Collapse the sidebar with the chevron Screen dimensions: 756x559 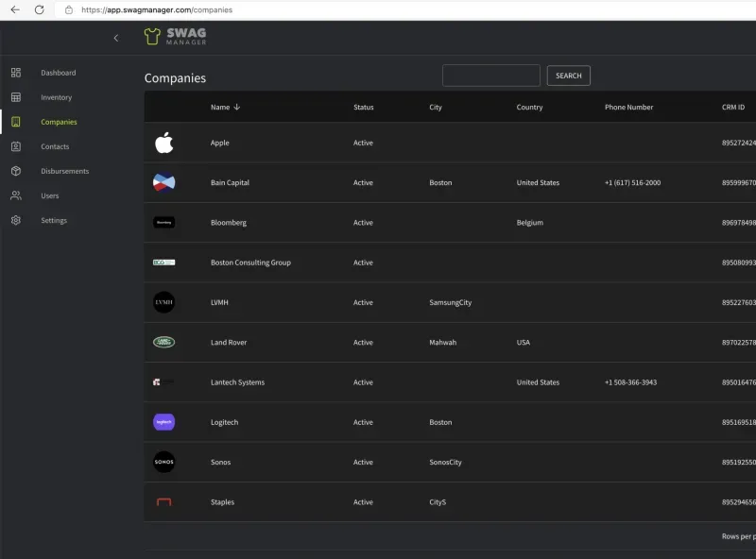pyautogui.click(x=115, y=38)
